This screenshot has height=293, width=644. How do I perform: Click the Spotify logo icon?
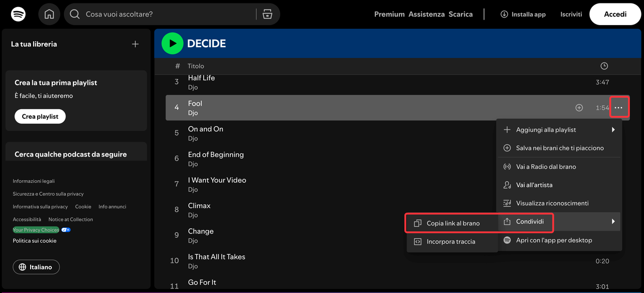click(18, 14)
